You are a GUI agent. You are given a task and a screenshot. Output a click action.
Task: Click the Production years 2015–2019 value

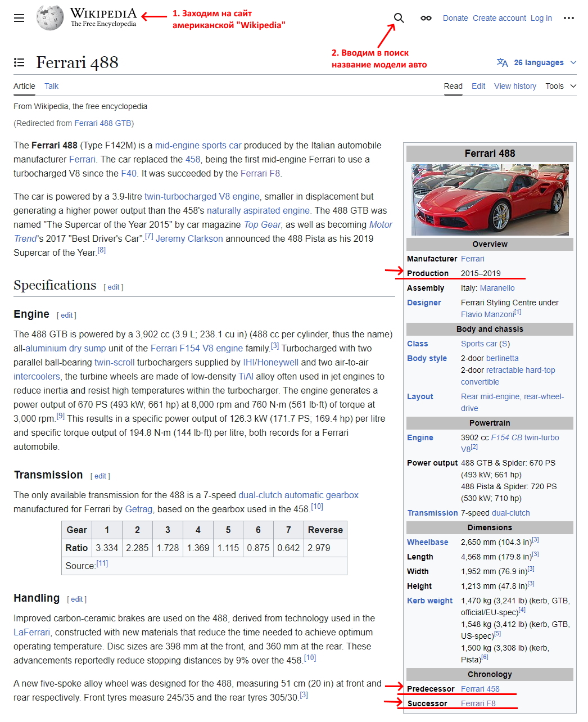click(481, 273)
